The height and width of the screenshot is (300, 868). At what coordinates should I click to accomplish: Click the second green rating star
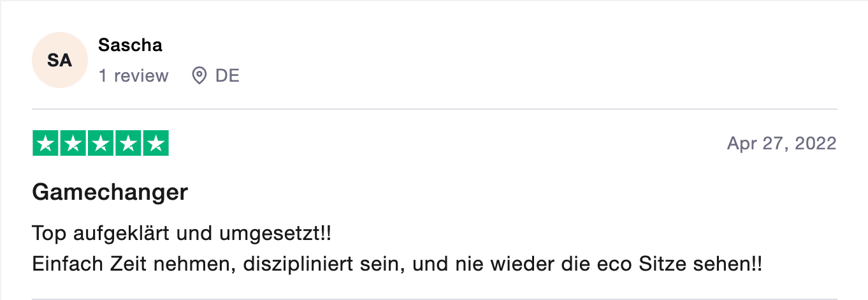(73, 143)
